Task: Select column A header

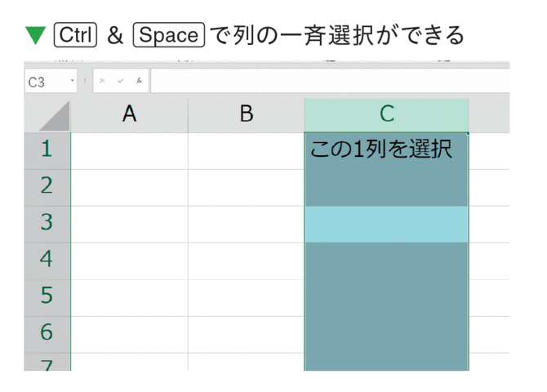Action: pyautogui.click(x=129, y=115)
